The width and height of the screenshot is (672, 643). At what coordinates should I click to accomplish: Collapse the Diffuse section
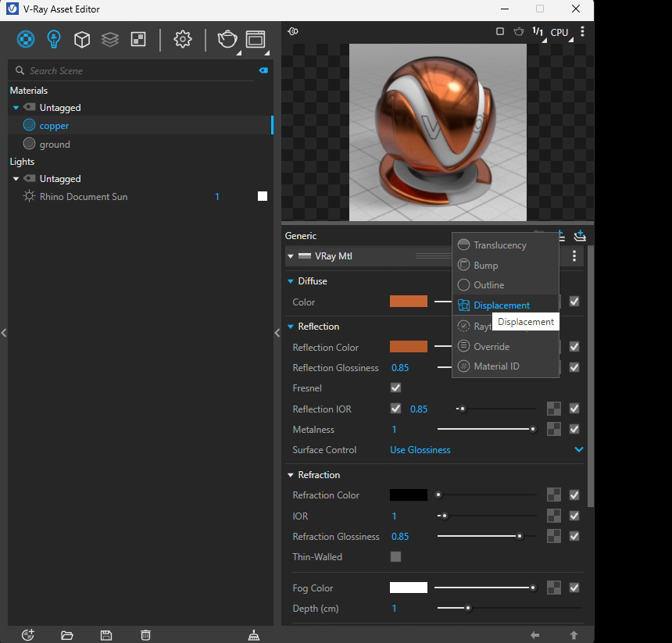[x=291, y=281]
